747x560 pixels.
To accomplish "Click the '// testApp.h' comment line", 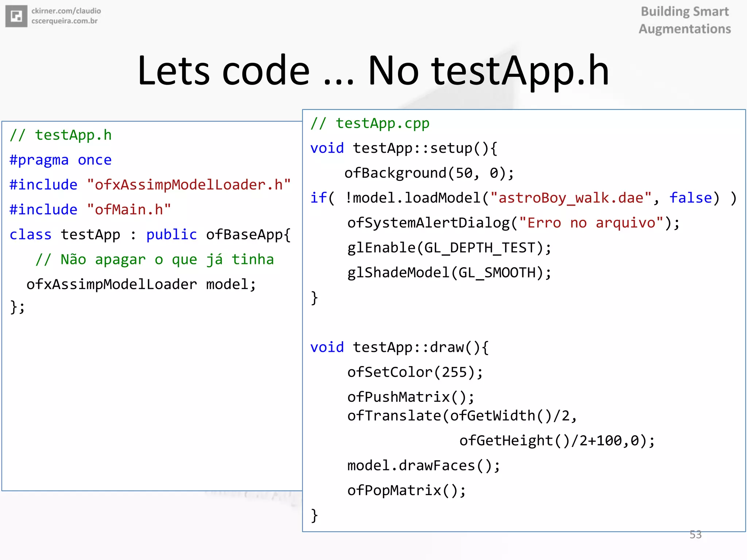I will pyautogui.click(x=61, y=135).
